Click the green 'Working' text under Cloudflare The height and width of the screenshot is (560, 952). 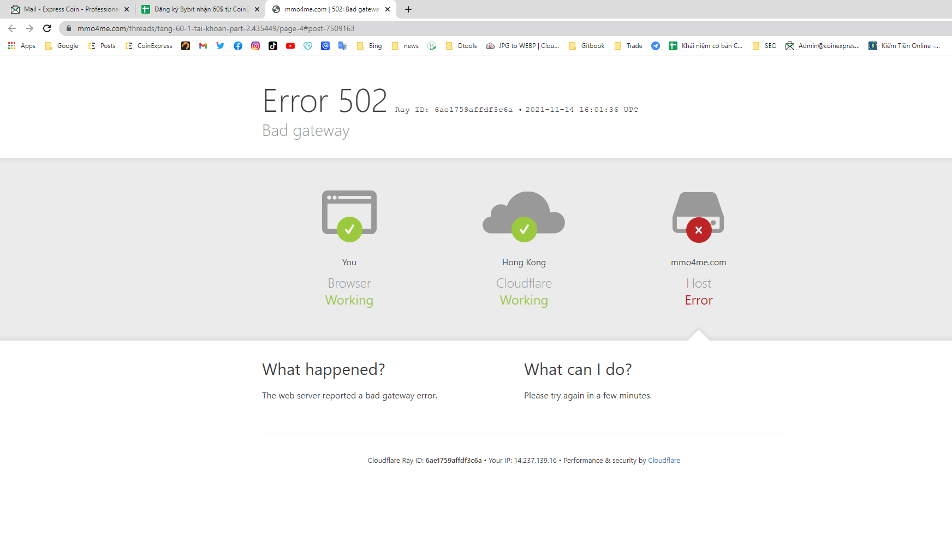(x=524, y=300)
